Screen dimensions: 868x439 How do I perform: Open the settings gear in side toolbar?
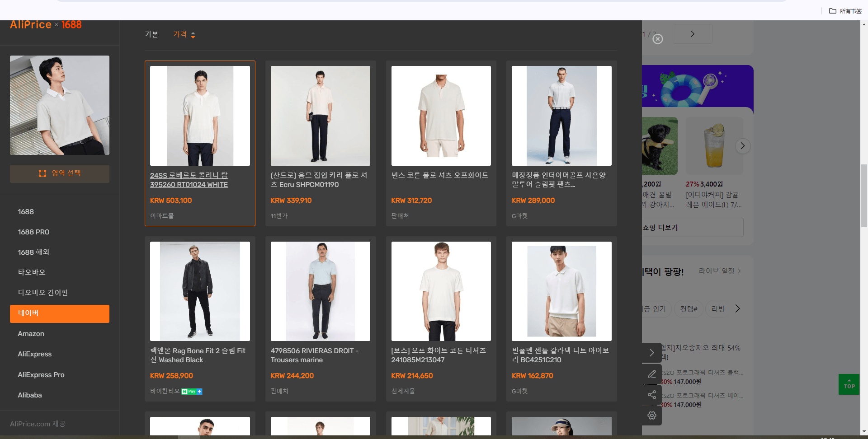tap(651, 416)
